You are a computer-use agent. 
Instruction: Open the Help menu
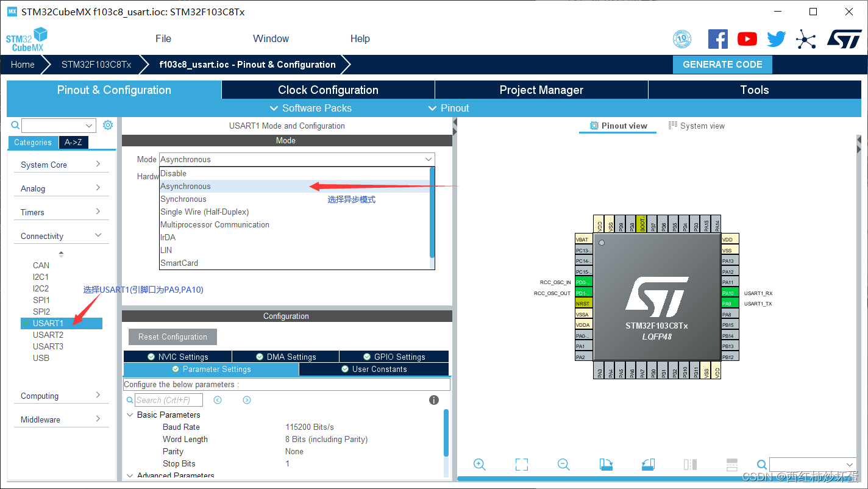pyautogui.click(x=360, y=38)
